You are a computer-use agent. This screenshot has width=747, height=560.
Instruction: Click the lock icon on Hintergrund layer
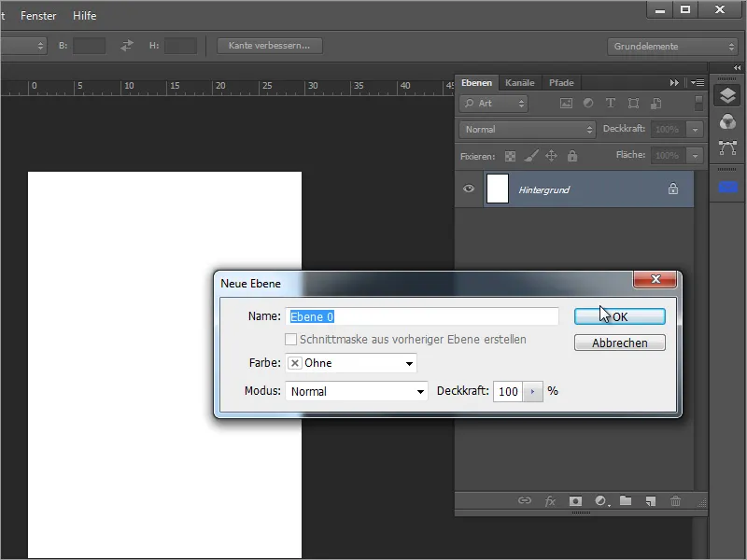pyautogui.click(x=672, y=189)
